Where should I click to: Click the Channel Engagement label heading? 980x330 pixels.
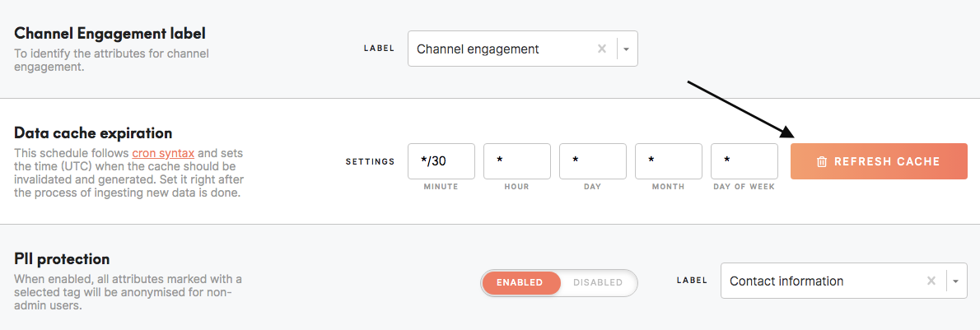(110, 33)
